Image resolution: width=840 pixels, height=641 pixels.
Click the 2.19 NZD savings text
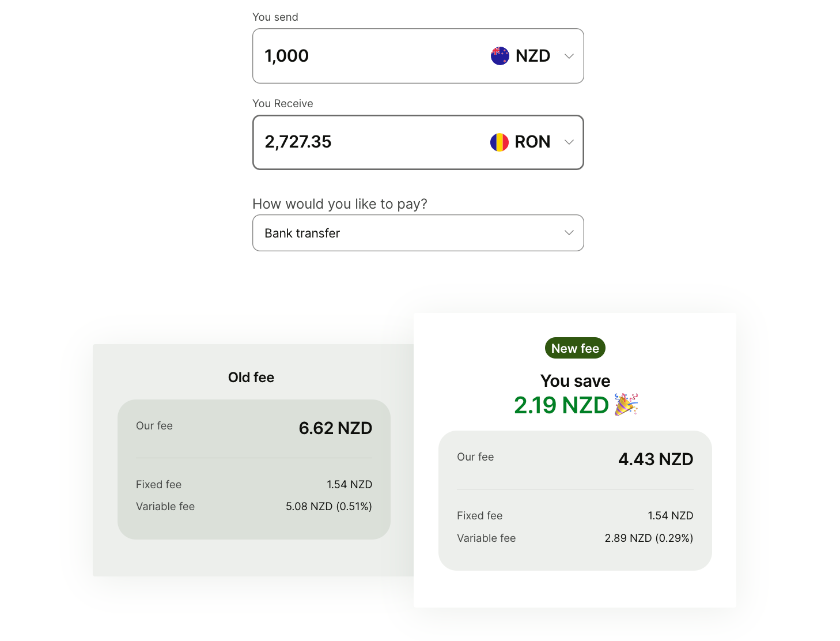pyautogui.click(x=561, y=405)
